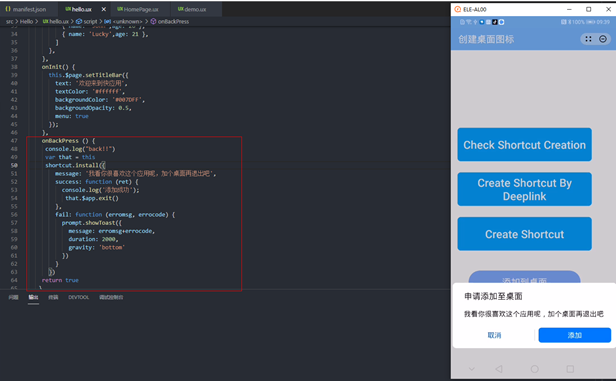Tap the down chevron in phone navigation bar
The height and width of the screenshot is (381, 616).
[x=472, y=369]
